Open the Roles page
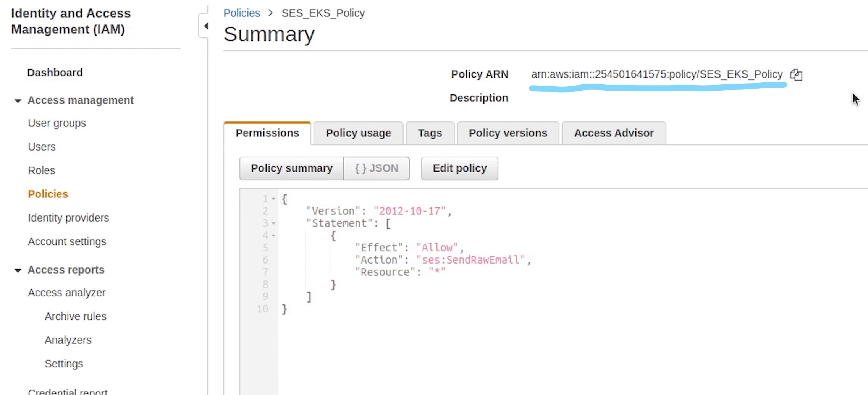Screen dimensions: 868x395 click(41, 170)
